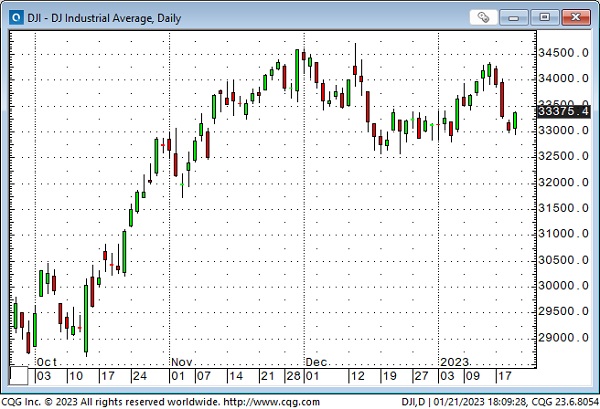Screen dimensions: 600x409
Task: Click the 32000.0 price axis label
Action: coord(563,183)
